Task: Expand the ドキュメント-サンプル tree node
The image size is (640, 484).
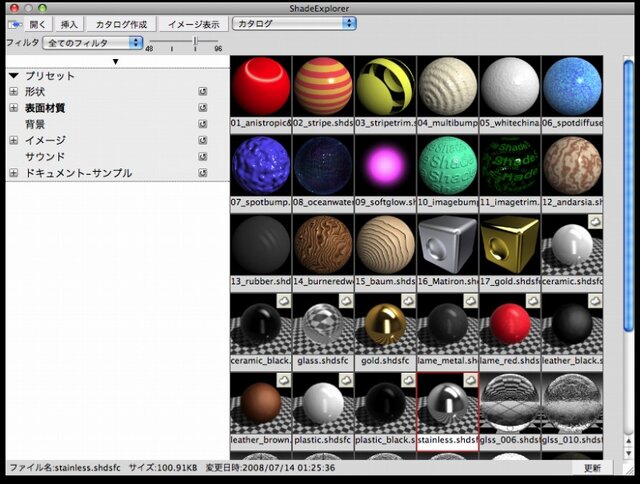Action: (x=13, y=173)
